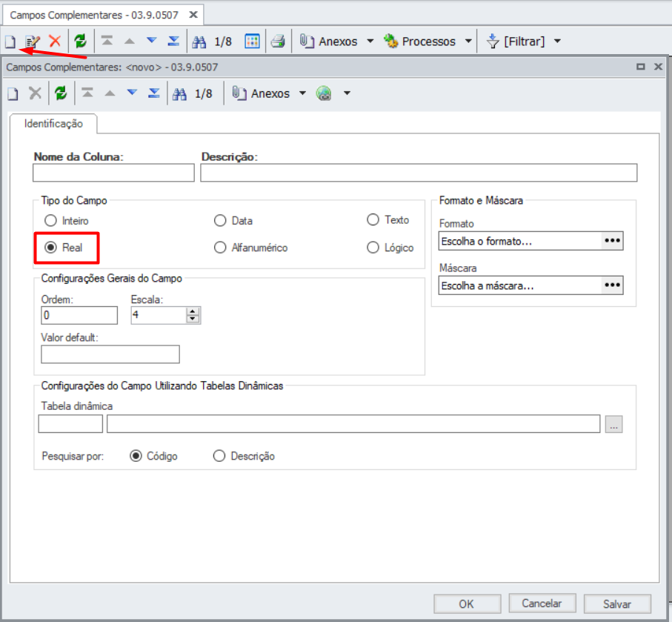
Task: Close the inner Campos Complementares window
Action: (658, 67)
